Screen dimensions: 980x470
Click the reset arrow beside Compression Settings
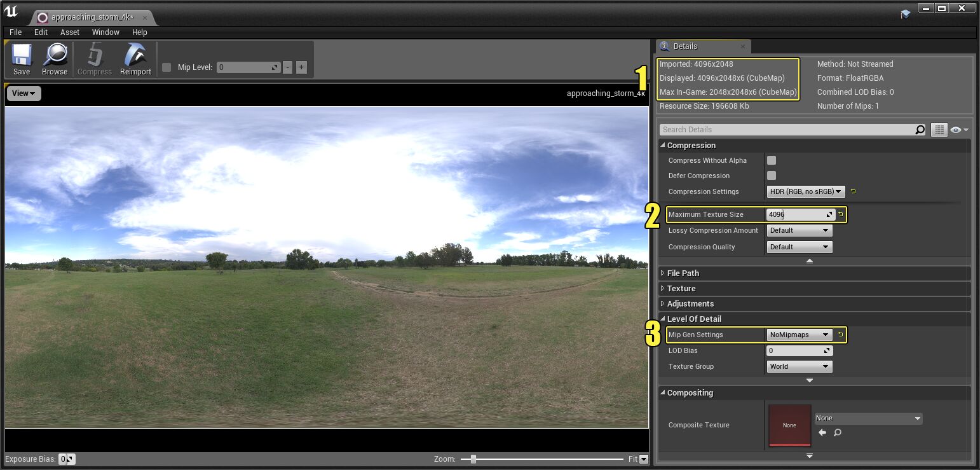point(852,191)
